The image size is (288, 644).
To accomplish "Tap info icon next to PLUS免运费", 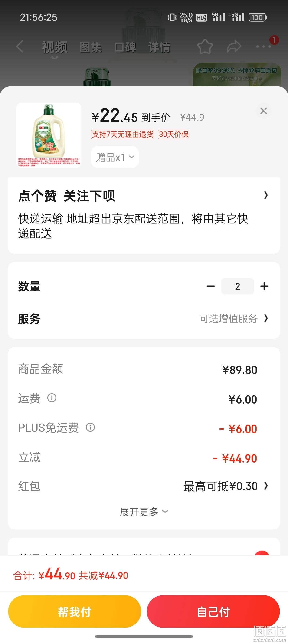I will (90, 427).
